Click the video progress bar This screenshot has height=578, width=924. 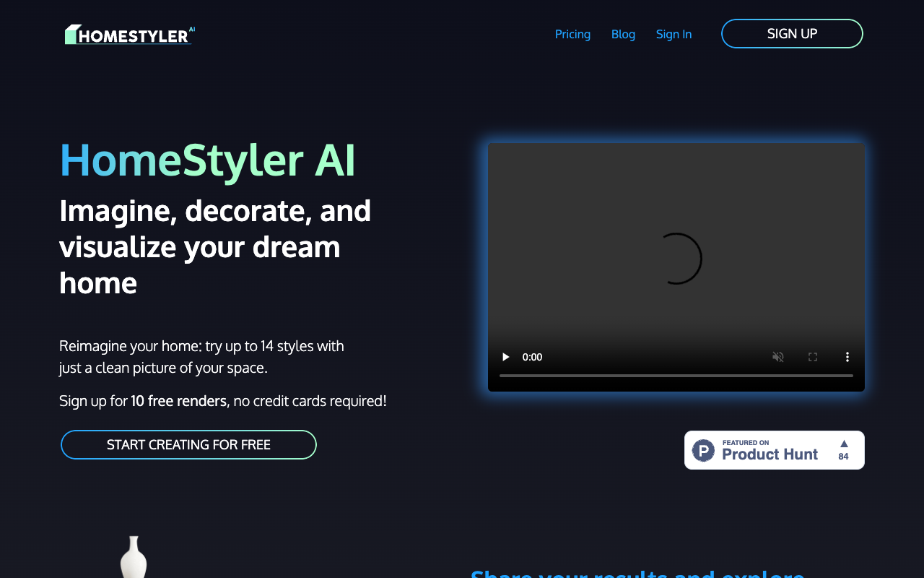[x=676, y=376]
